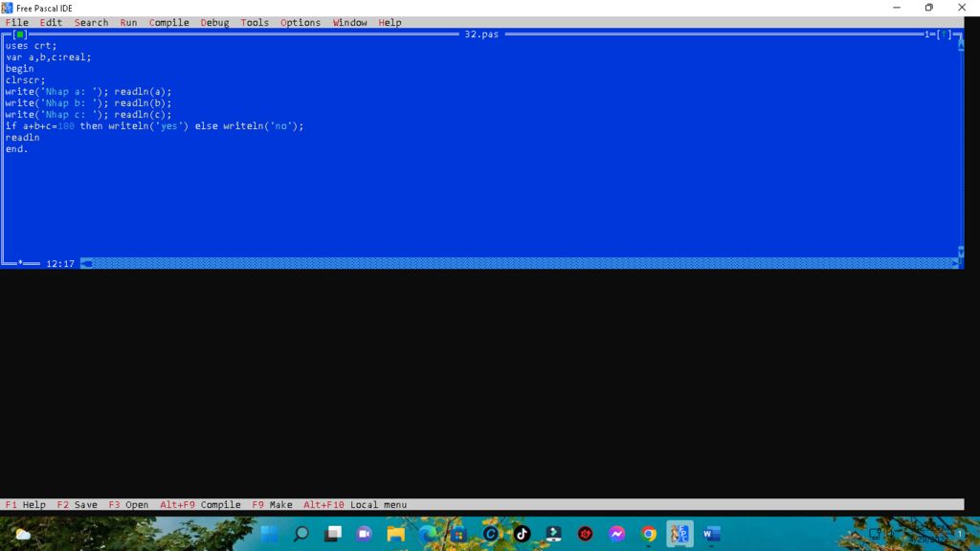Place the cursor on the 'var a,b,c:real;' line

click(48, 57)
